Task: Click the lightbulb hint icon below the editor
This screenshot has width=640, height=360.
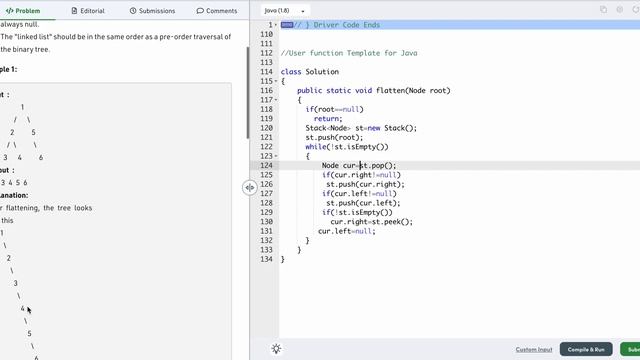Action: click(276, 349)
